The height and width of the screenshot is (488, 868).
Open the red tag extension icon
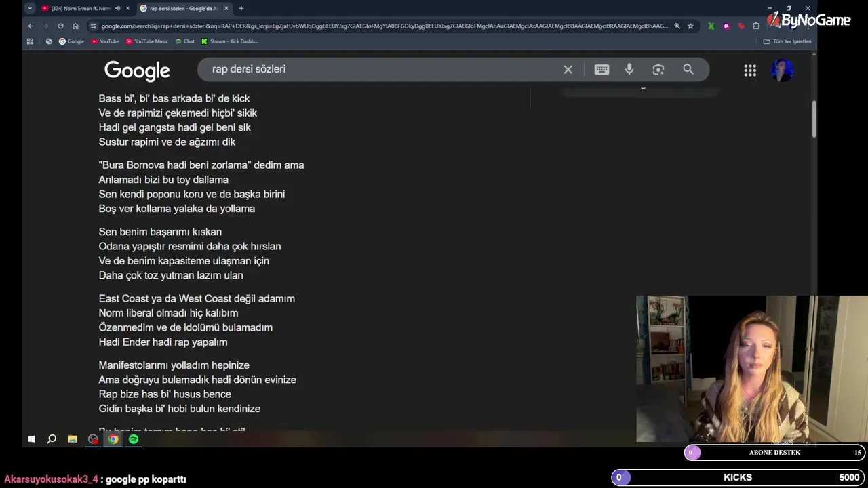pyautogui.click(x=741, y=26)
